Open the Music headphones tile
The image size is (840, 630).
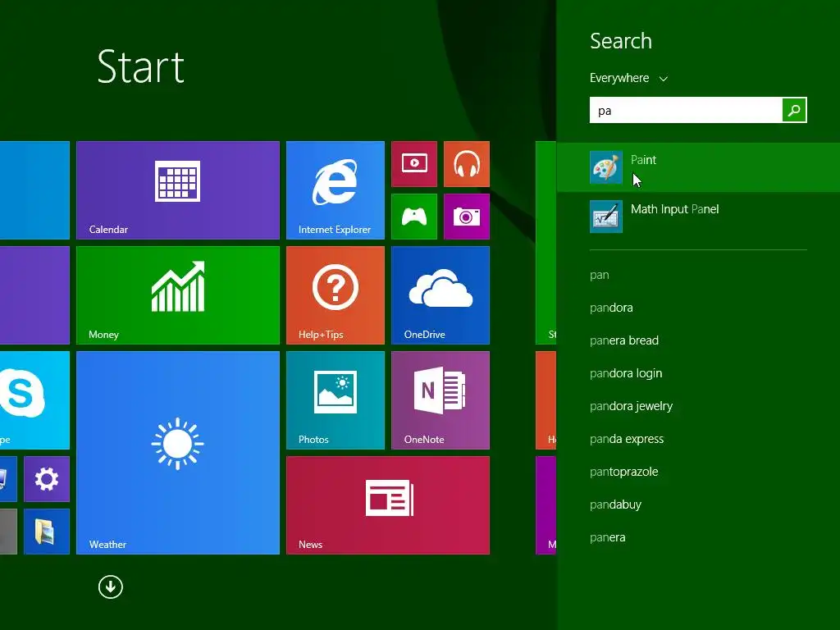467,164
